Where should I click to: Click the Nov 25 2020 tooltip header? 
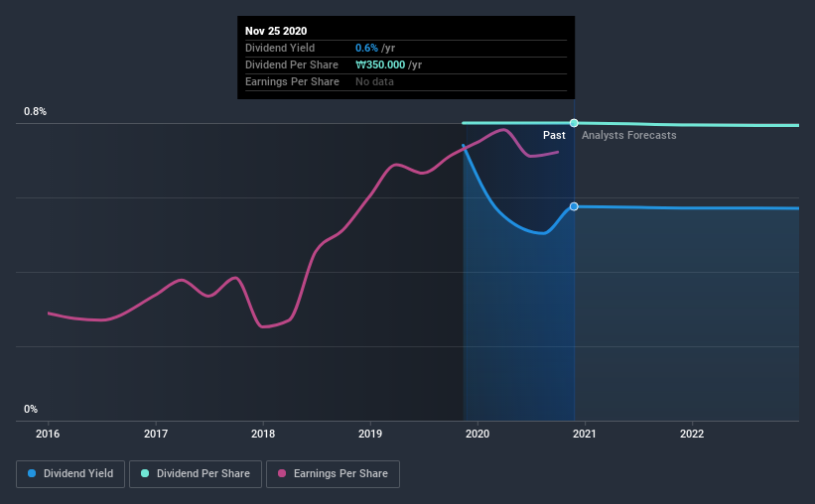276,31
